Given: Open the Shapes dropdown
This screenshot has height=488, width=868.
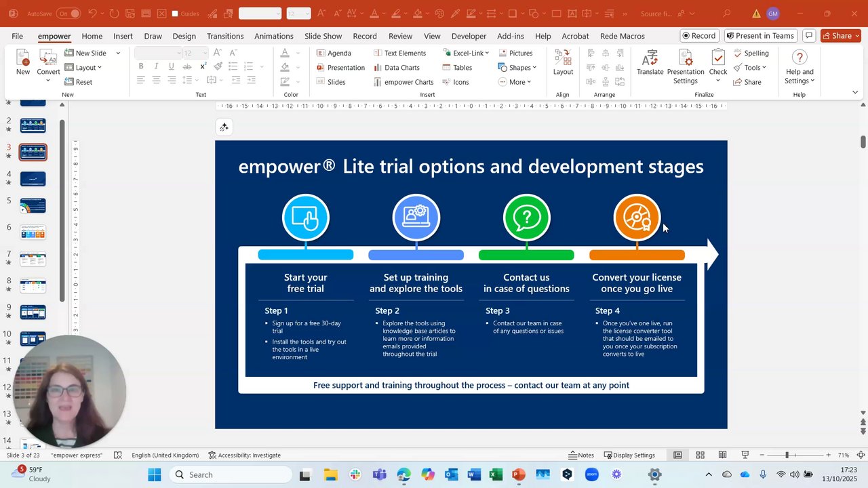Looking at the screenshot, I should 517,68.
